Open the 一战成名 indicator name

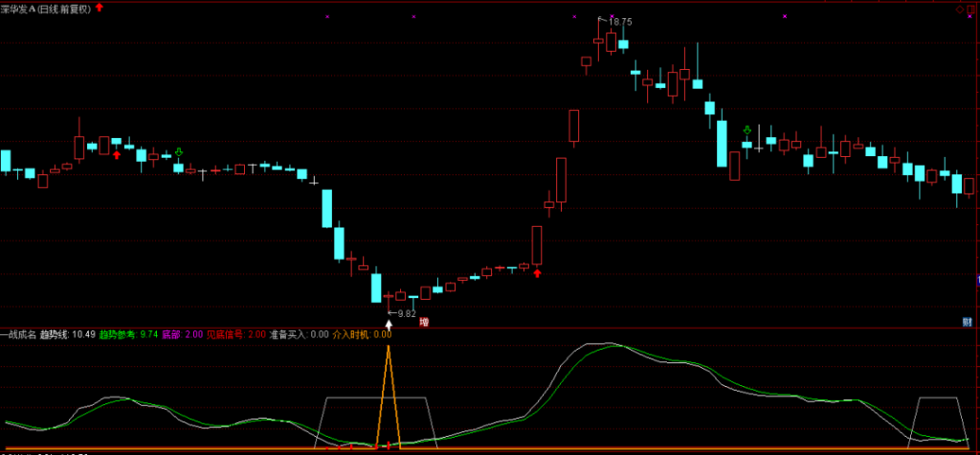click(x=18, y=334)
